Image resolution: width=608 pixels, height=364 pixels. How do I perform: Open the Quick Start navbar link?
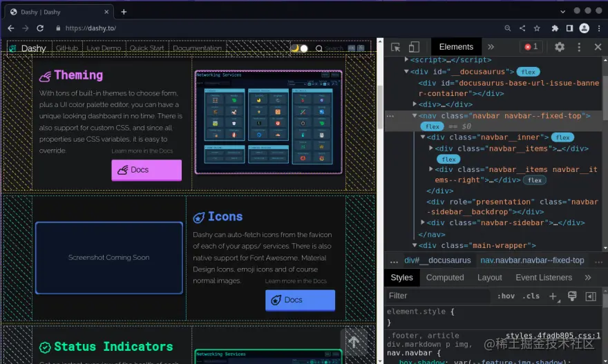tap(146, 48)
